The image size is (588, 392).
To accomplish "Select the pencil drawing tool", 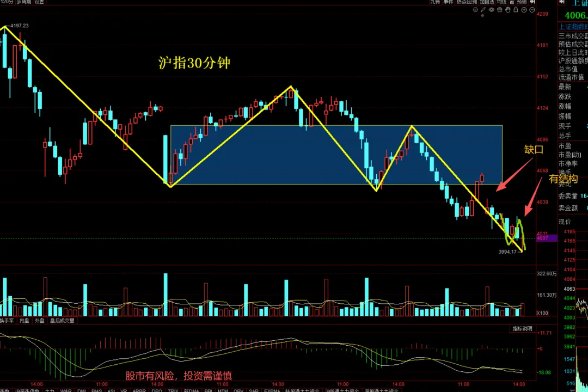I will 483,10.
